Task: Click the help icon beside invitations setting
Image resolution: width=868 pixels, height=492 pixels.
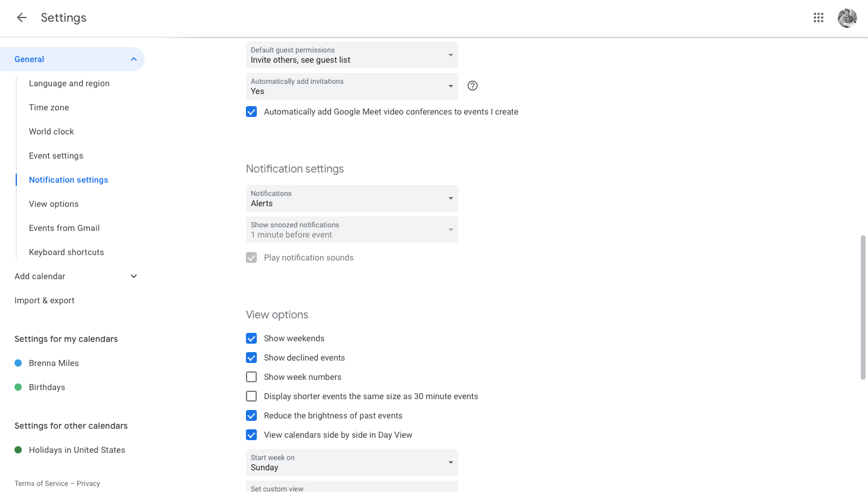Action: (472, 86)
